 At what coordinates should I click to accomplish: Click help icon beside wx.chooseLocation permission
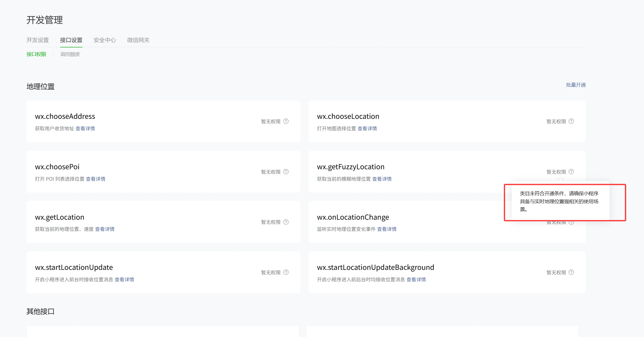point(571,121)
